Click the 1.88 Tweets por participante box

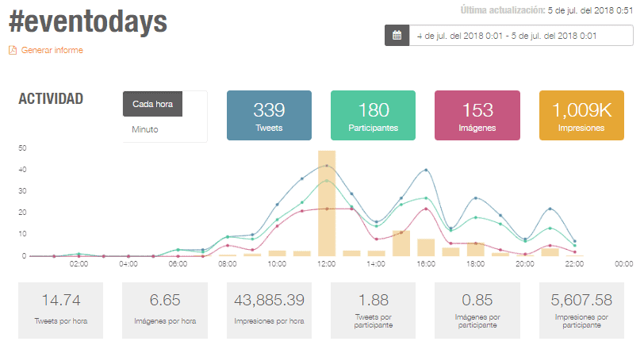373,310
